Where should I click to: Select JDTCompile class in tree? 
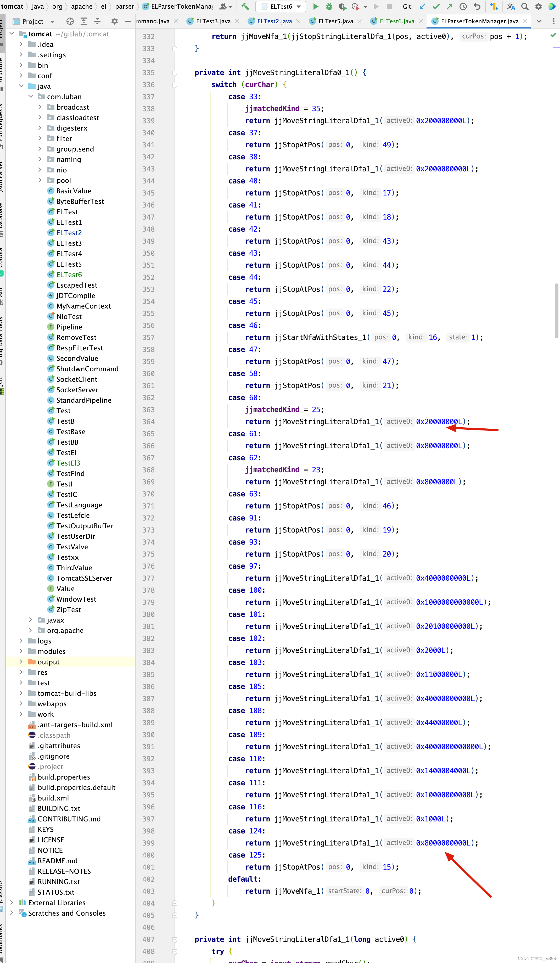pyautogui.click(x=75, y=295)
